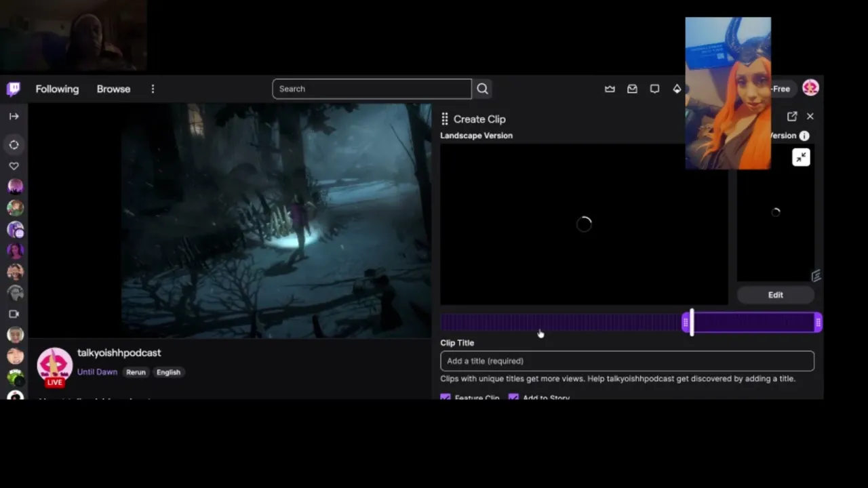
Task: Click the Edit button under the portrait preview
Action: [x=776, y=295]
